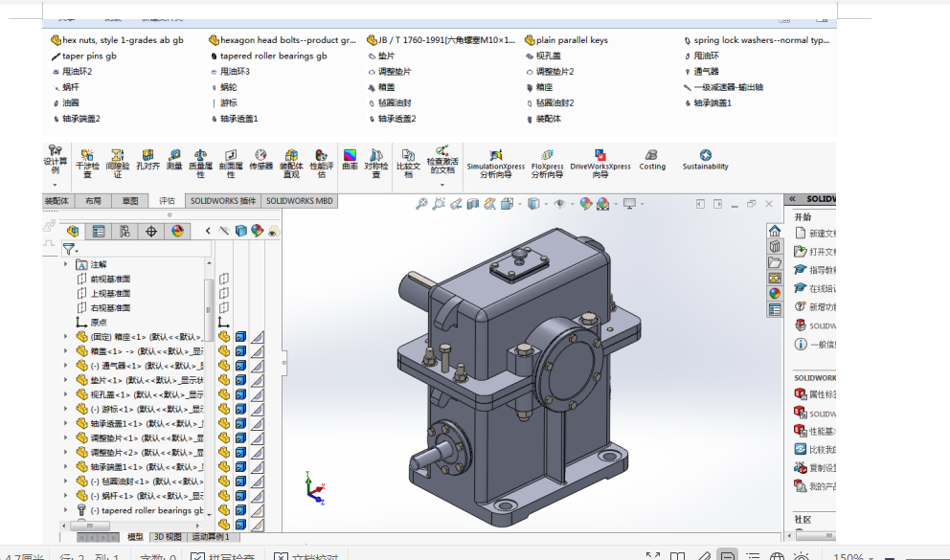Click the Sustainability icon
The width and height of the screenshot is (950, 560).
click(x=706, y=160)
